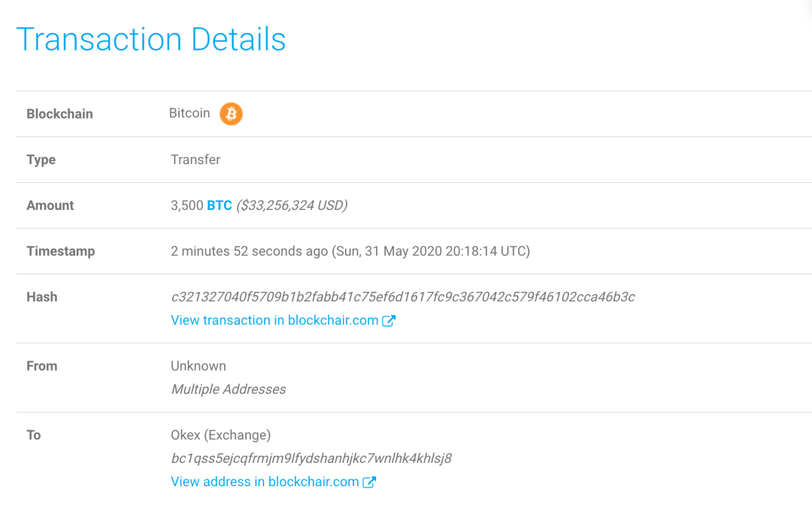Select the 'Hash' row label
The width and height of the screenshot is (812, 514).
tap(41, 297)
